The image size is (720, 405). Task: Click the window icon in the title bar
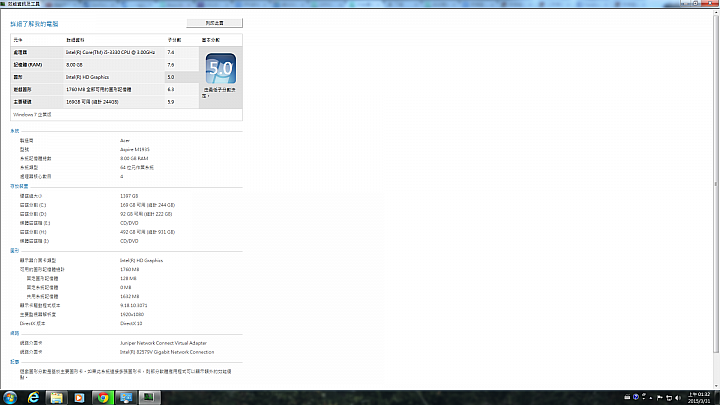(x=3, y=4)
